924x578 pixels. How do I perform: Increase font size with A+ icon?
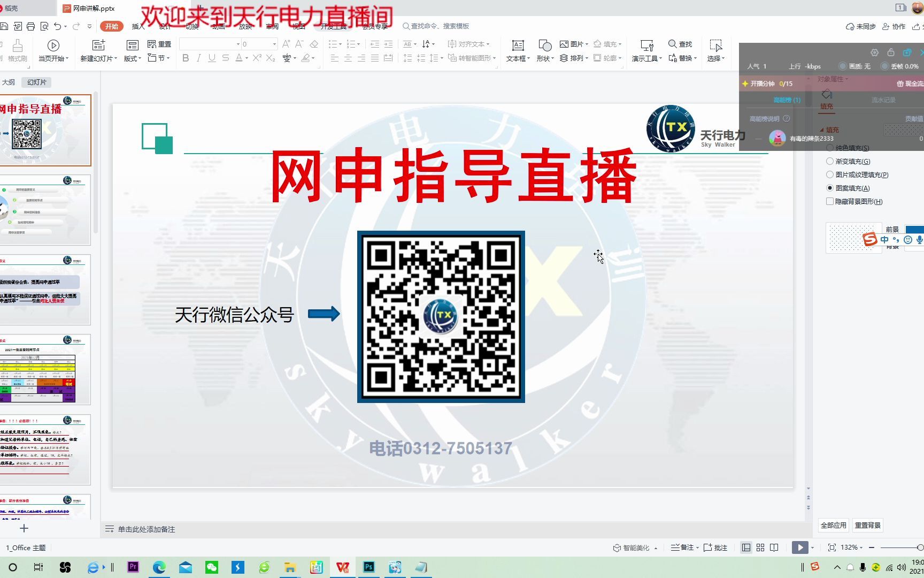pos(286,44)
